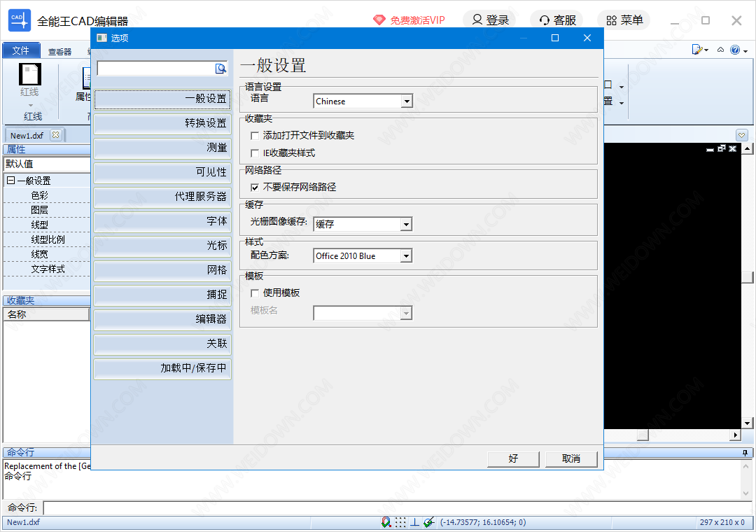The width and height of the screenshot is (756, 532).
Task: Click the 登录 login button
Action: click(x=490, y=20)
